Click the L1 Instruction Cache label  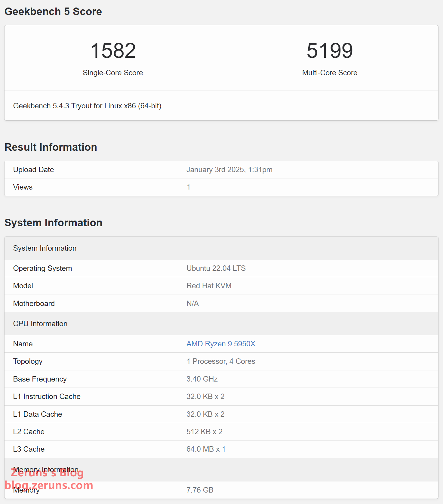[47, 397]
